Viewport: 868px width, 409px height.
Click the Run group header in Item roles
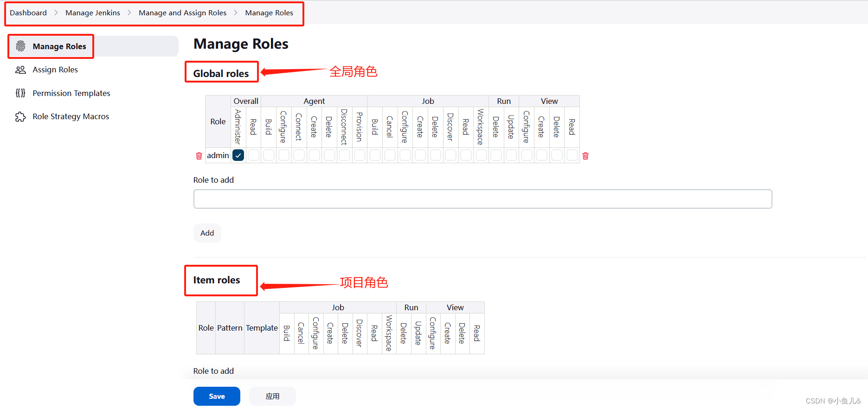[411, 307]
